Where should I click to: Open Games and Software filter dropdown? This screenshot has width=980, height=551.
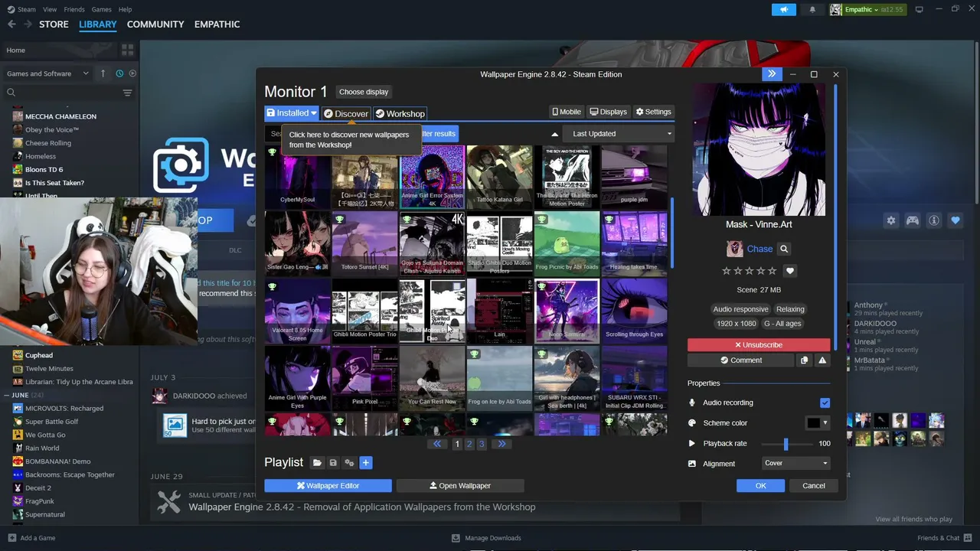(47, 73)
